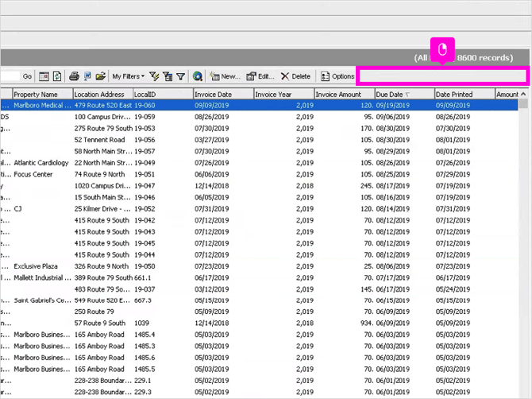Sort by LocalID column header
This screenshot has height=399, width=532.
point(164,94)
